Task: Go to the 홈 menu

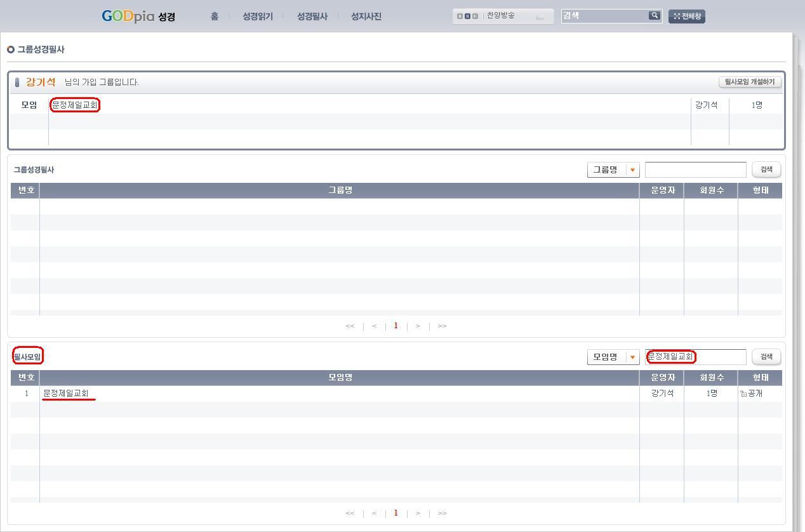Action: 215,17
